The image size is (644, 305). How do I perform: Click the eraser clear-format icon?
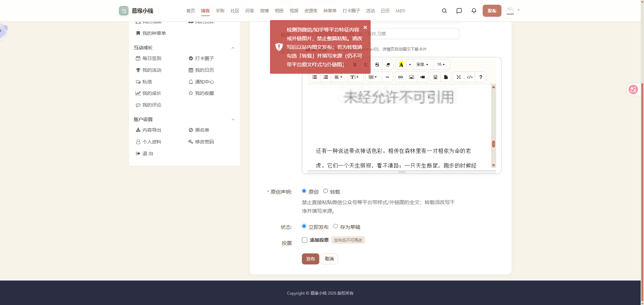[388, 65]
